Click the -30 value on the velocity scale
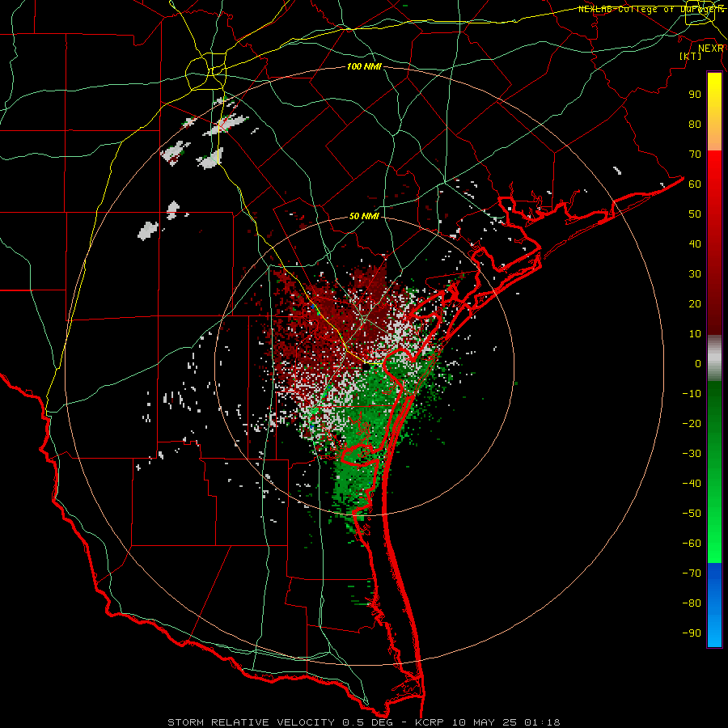Image resolution: width=728 pixels, height=728 pixels. pyautogui.click(x=692, y=454)
